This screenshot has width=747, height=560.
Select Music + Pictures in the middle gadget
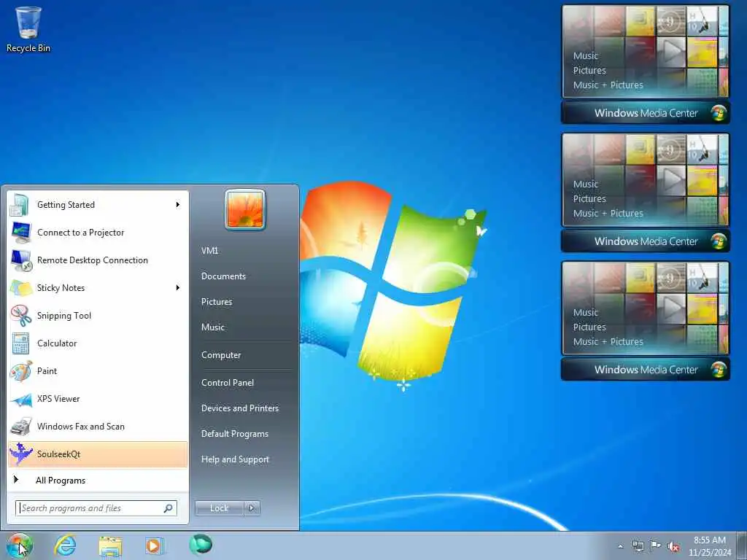click(x=608, y=214)
